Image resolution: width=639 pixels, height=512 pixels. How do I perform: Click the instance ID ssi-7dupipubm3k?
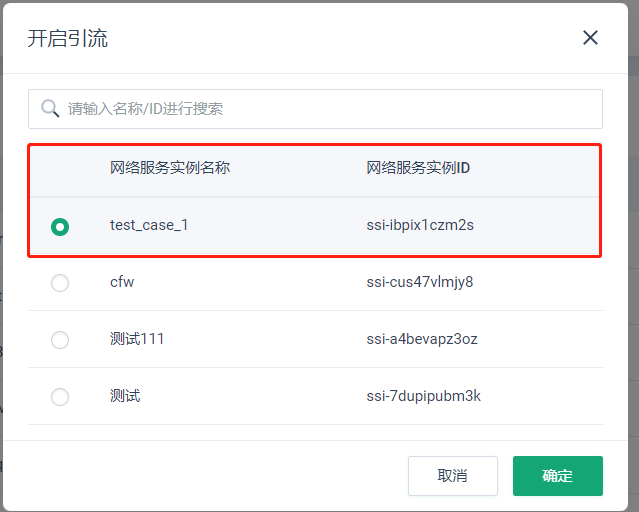pyautogui.click(x=423, y=396)
